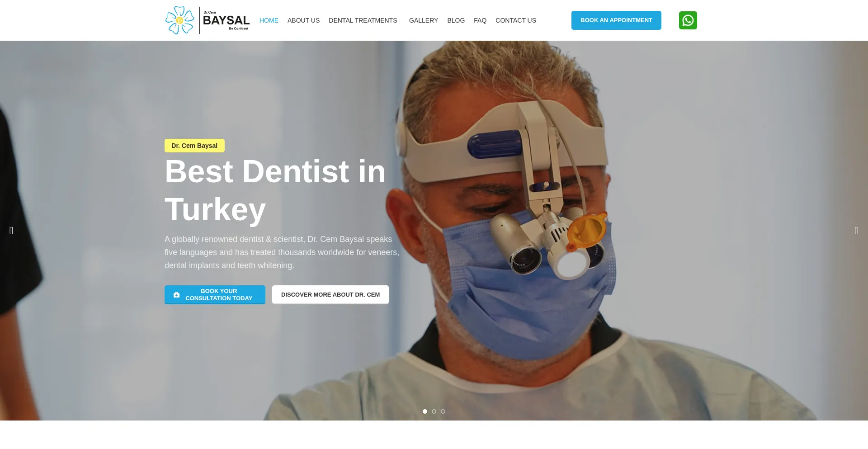Navigate to About Us page
Image resolution: width=868 pixels, height=449 pixels.
(x=303, y=20)
